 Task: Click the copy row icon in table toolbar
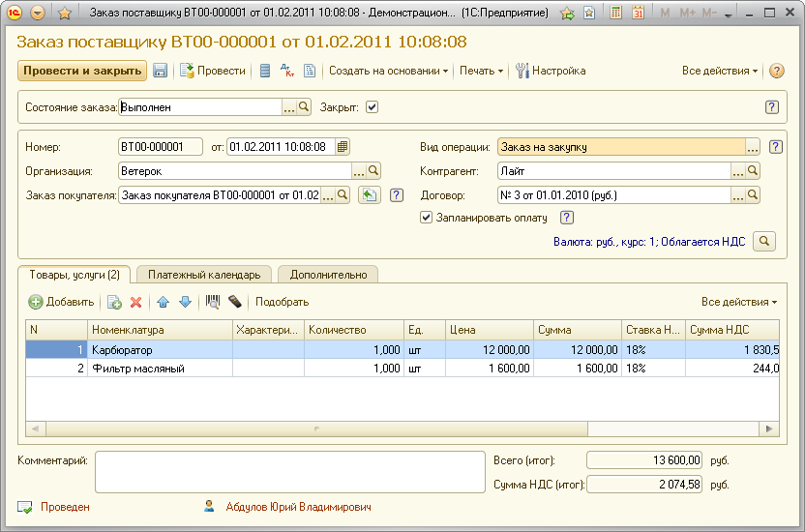coord(114,302)
